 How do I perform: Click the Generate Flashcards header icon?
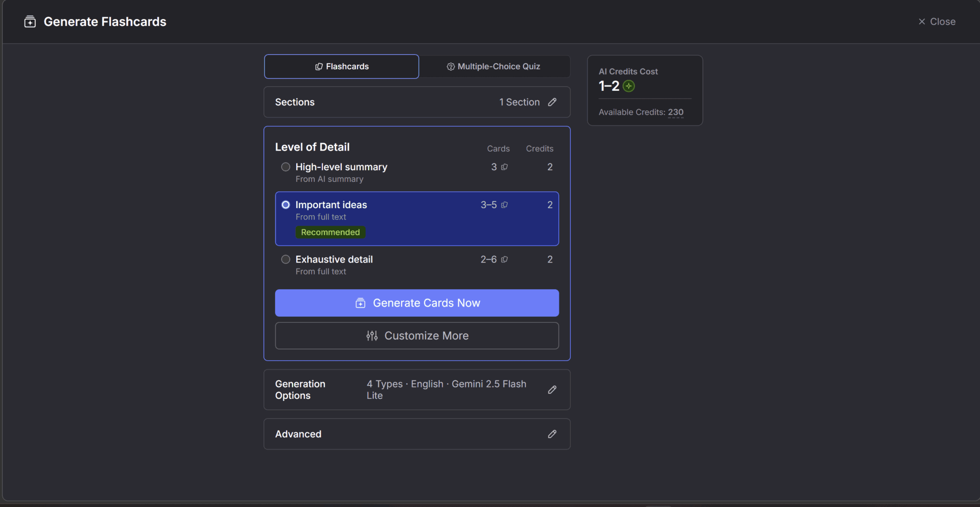pos(30,22)
